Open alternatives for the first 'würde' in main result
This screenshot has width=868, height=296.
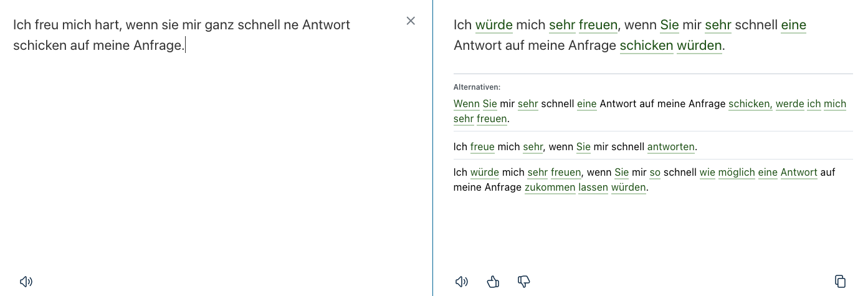point(494,25)
